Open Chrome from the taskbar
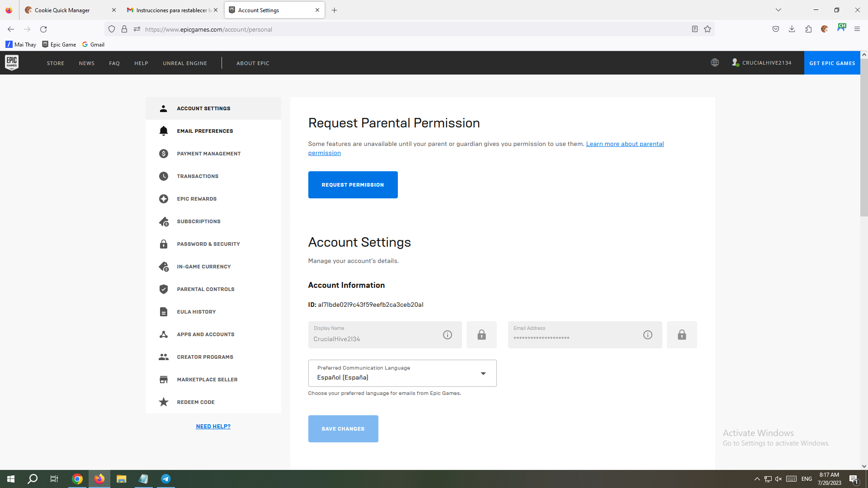This screenshot has width=868, height=488. point(77,479)
